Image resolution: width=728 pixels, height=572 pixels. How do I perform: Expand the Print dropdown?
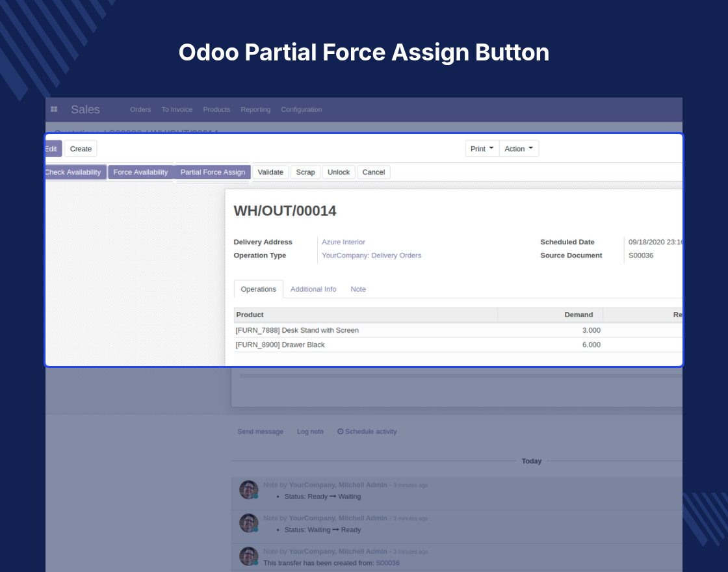tap(482, 149)
